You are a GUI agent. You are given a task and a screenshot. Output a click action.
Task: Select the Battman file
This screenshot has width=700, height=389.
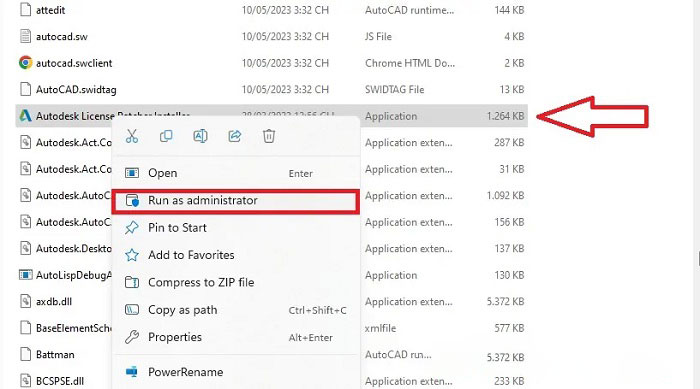(x=55, y=355)
